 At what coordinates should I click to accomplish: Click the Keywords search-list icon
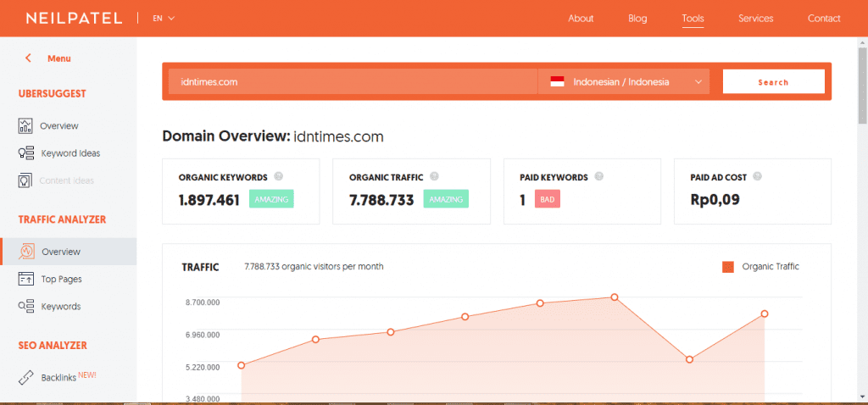click(26, 306)
